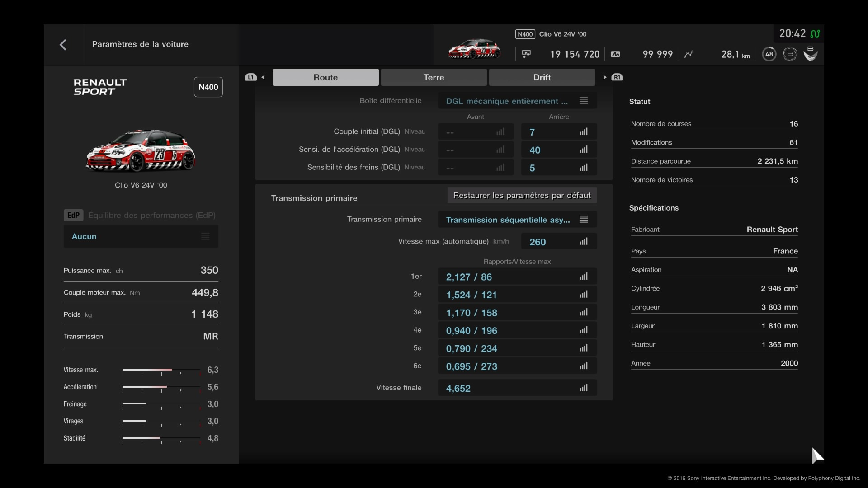Click the driver rating B badge icon

click(790, 54)
